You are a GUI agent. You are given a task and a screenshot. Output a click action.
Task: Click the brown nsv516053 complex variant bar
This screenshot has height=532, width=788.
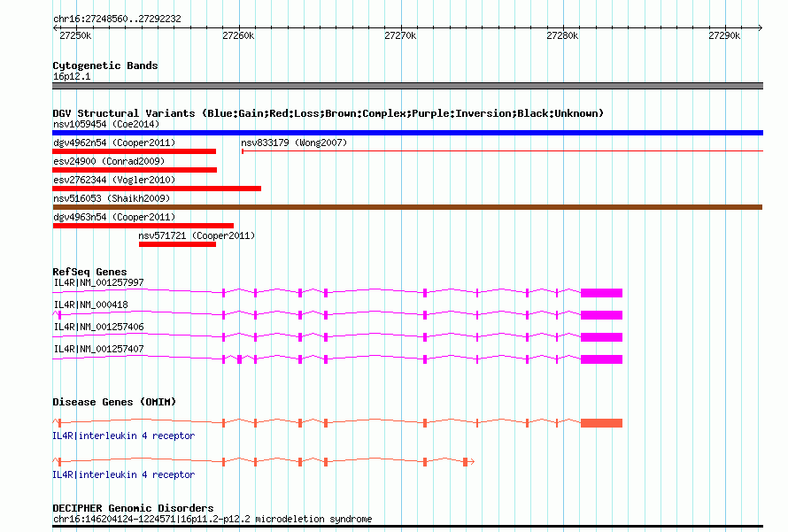407,207
